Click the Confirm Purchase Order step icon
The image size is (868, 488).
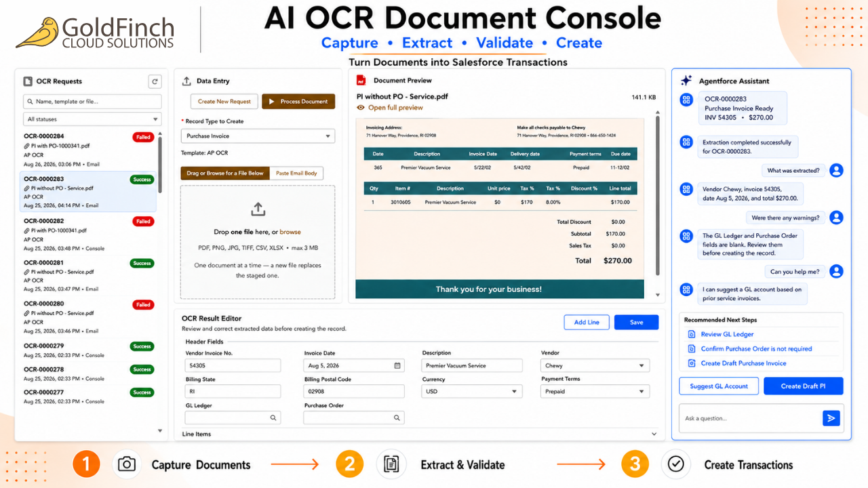point(692,348)
